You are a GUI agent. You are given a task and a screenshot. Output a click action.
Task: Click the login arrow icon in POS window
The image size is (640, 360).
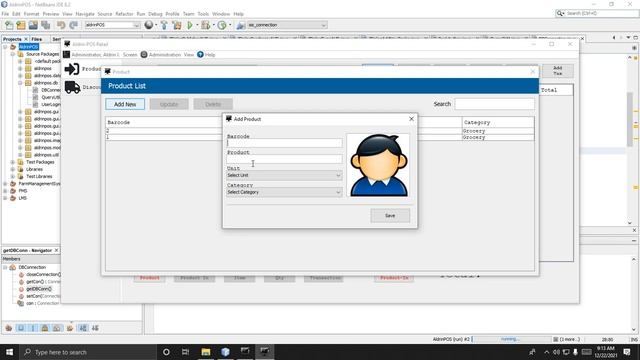[x=72, y=69]
